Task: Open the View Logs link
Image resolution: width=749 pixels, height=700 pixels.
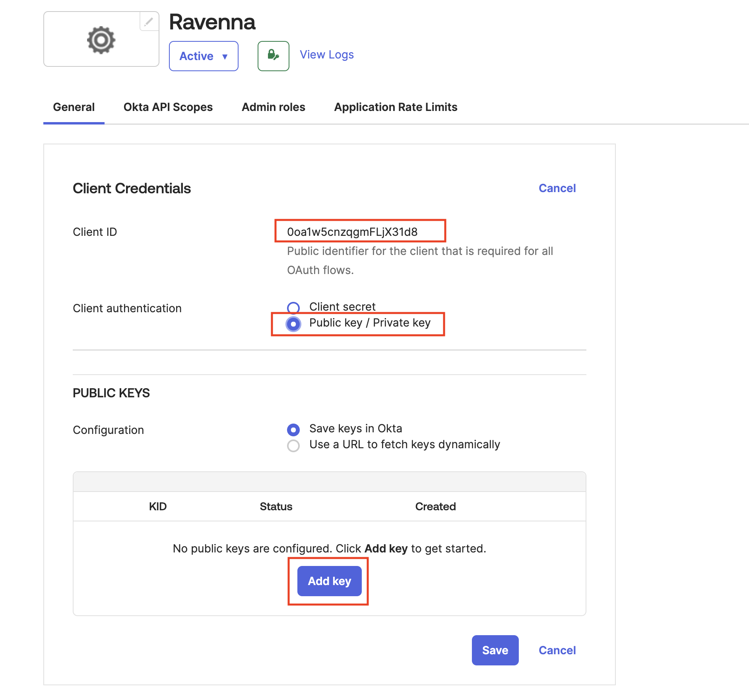Action: click(326, 54)
